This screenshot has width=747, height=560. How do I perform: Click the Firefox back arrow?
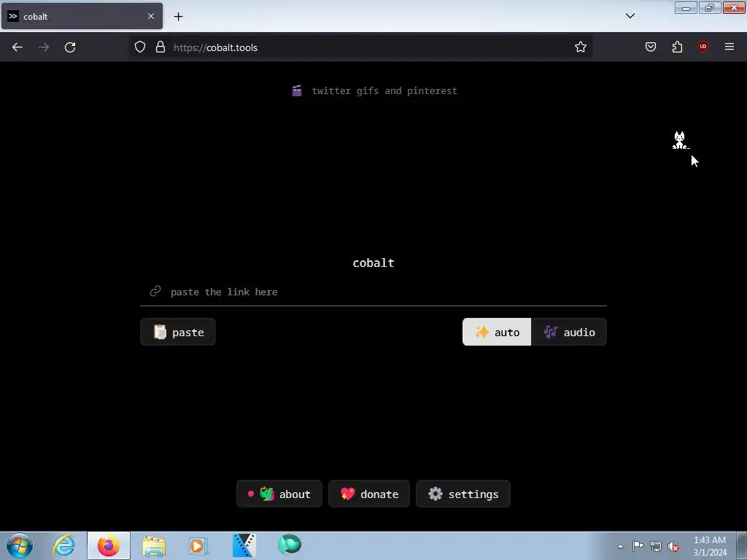pyautogui.click(x=18, y=47)
